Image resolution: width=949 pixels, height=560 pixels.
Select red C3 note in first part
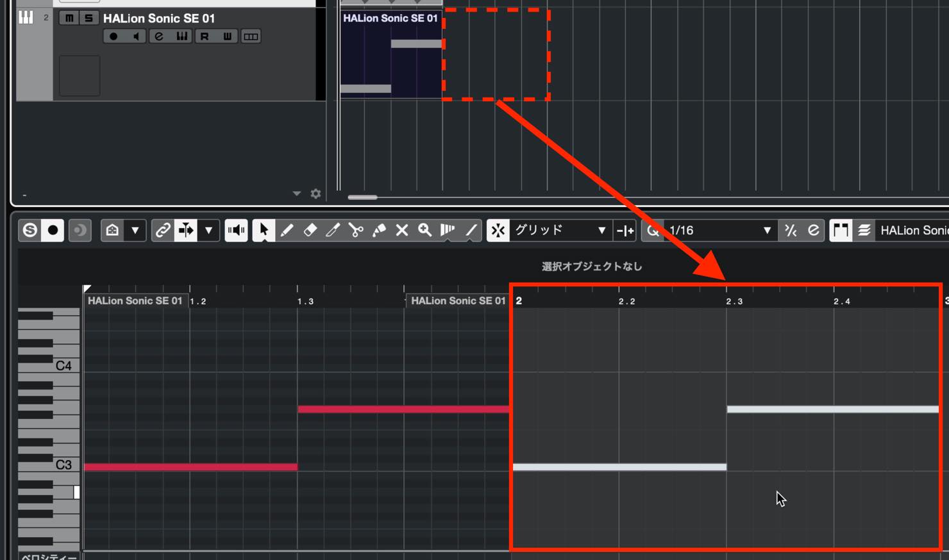[190, 467]
